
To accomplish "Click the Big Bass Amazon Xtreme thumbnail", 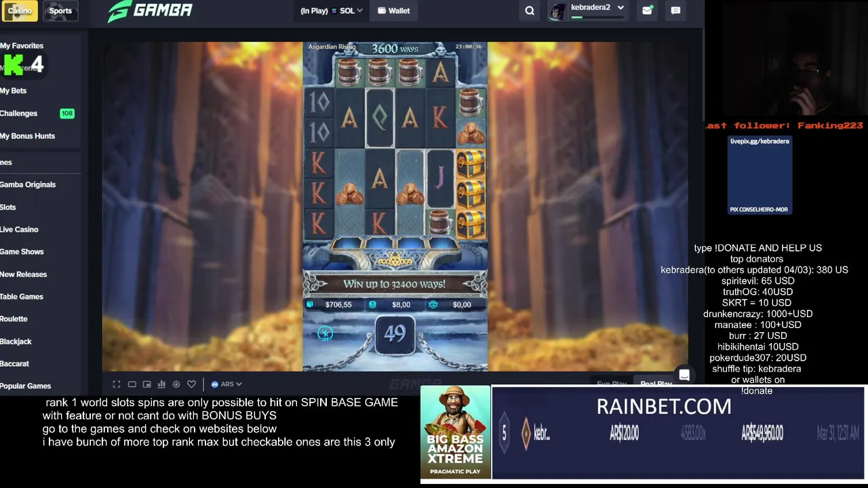I will (456, 432).
